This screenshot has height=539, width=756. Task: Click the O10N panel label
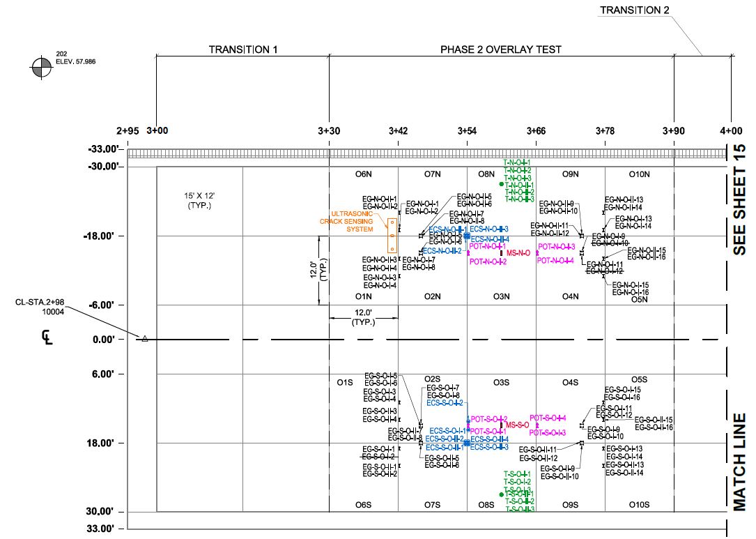[639, 174]
